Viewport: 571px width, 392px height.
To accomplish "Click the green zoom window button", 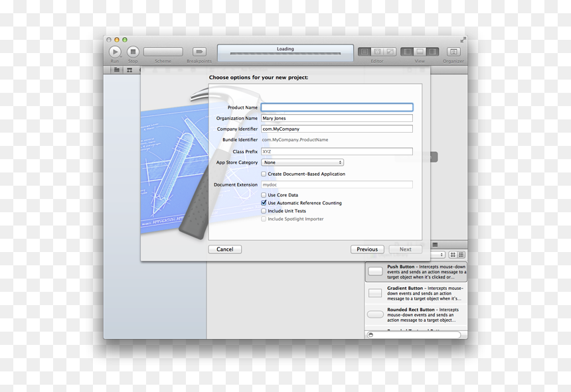I will [x=125, y=40].
